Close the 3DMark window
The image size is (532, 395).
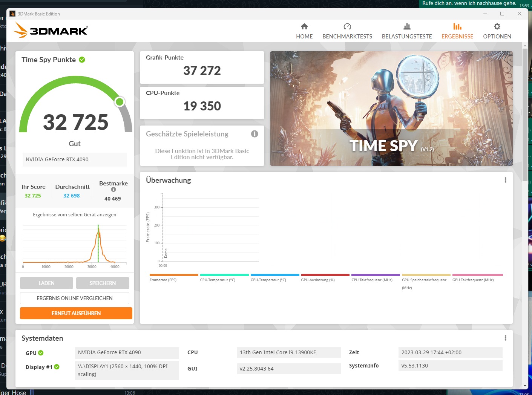pos(520,14)
